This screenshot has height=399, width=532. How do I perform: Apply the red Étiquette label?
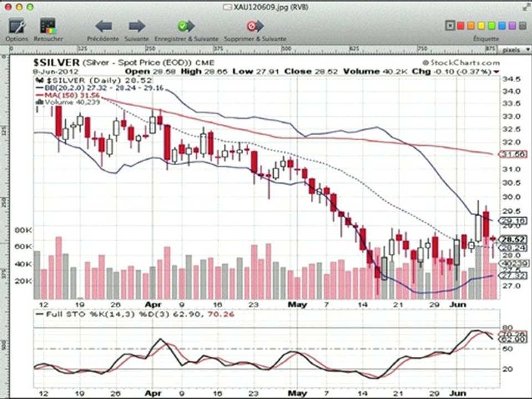tap(461, 25)
